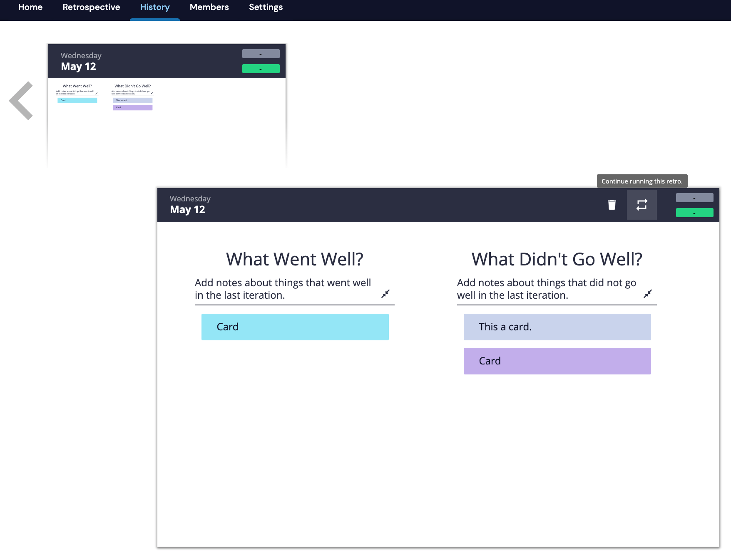
Task: Click the What Went Well column heading
Action: 294,259
